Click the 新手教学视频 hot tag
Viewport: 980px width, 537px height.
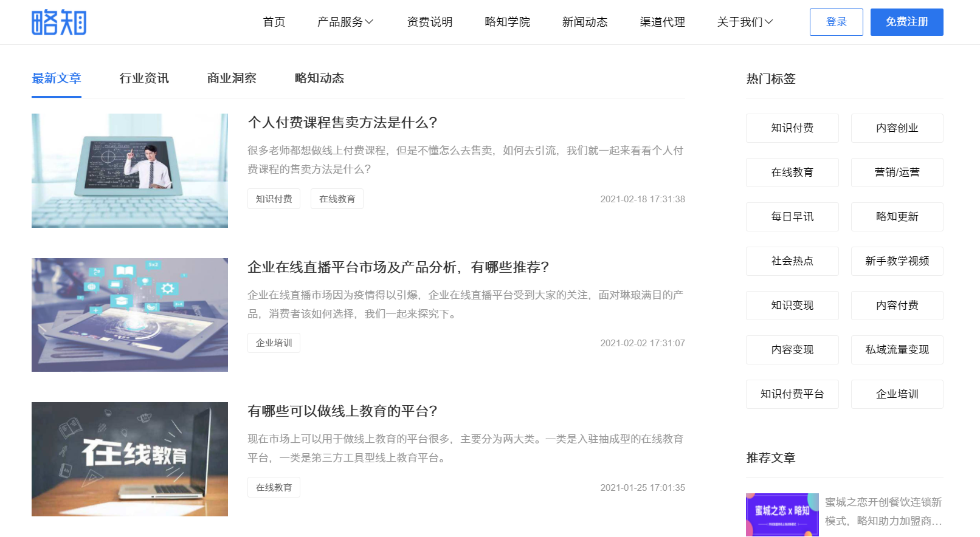[897, 261]
